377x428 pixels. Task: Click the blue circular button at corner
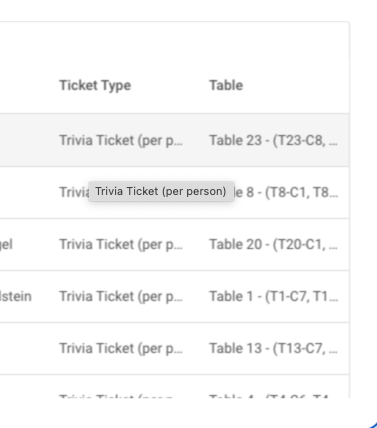coord(373,424)
